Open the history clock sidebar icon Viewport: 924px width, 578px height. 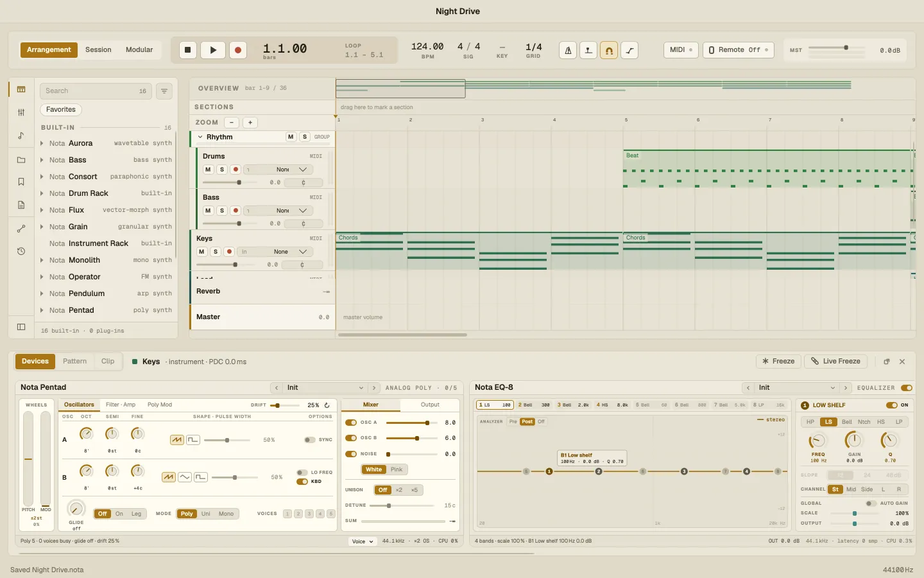(x=21, y=251)
